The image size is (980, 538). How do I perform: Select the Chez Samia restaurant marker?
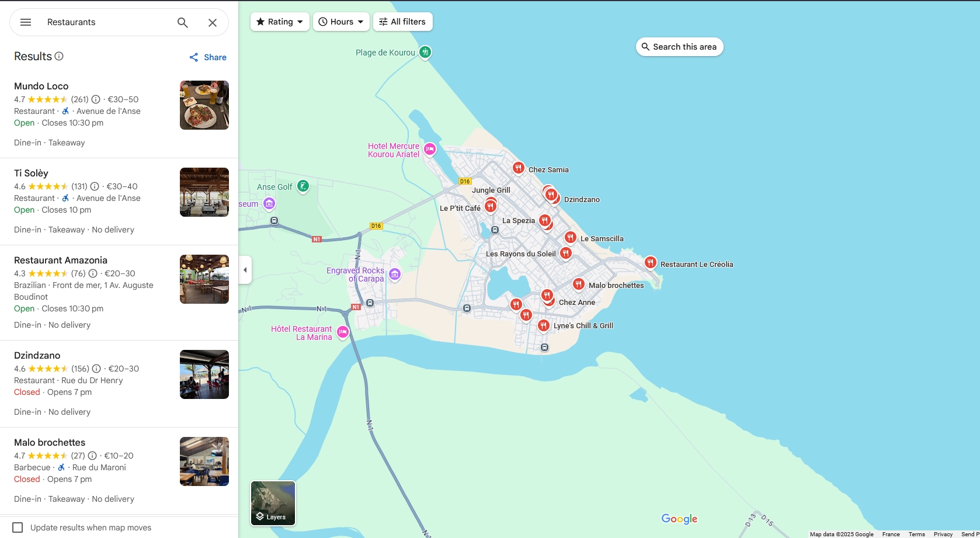click(519, 168)
